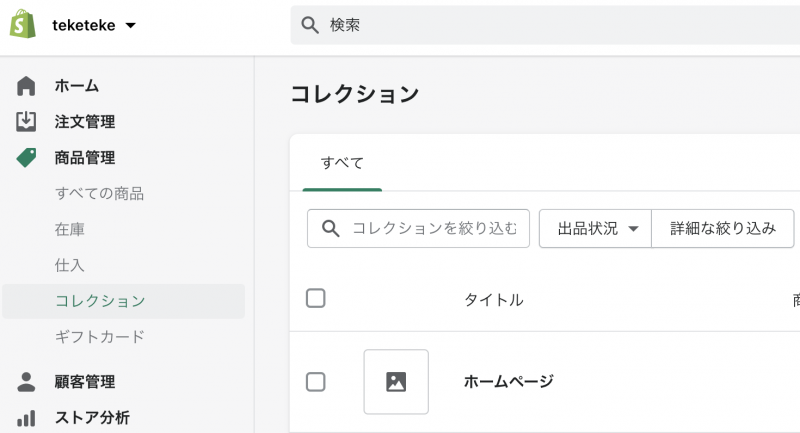This screenshot has height=433, width=800.
Task: Click the 詳細な絞り込み button
Action: tap(723, 229)
